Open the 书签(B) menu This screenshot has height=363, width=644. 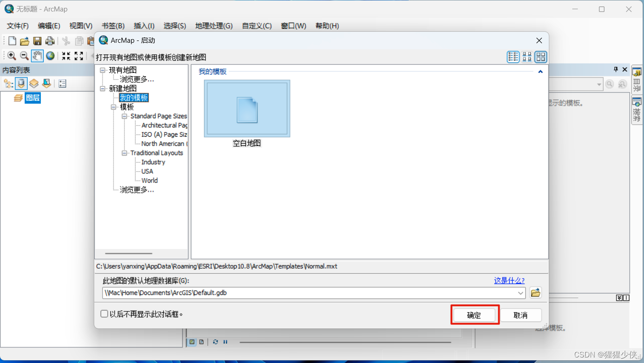pyautogui.click(x=113, y=26)
